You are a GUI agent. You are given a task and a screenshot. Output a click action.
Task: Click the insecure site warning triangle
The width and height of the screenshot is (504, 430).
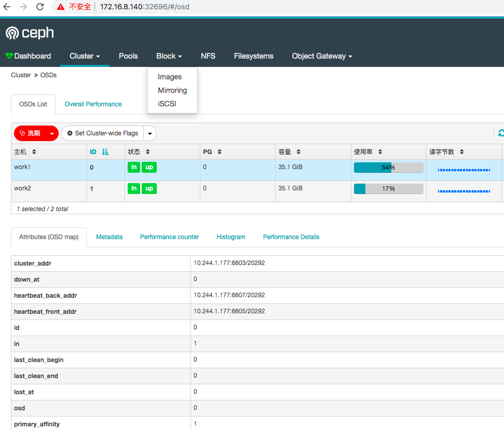click(x=61, y=7)
